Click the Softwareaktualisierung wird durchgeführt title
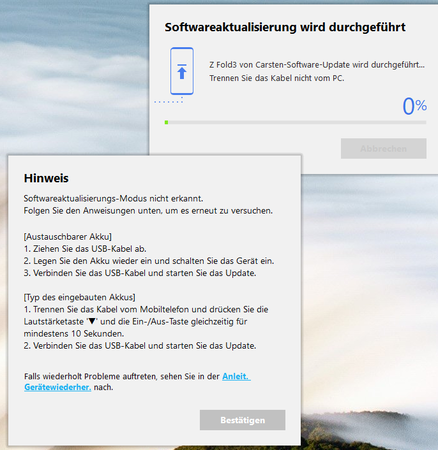The image size is (438, 450). coord(285,27)
